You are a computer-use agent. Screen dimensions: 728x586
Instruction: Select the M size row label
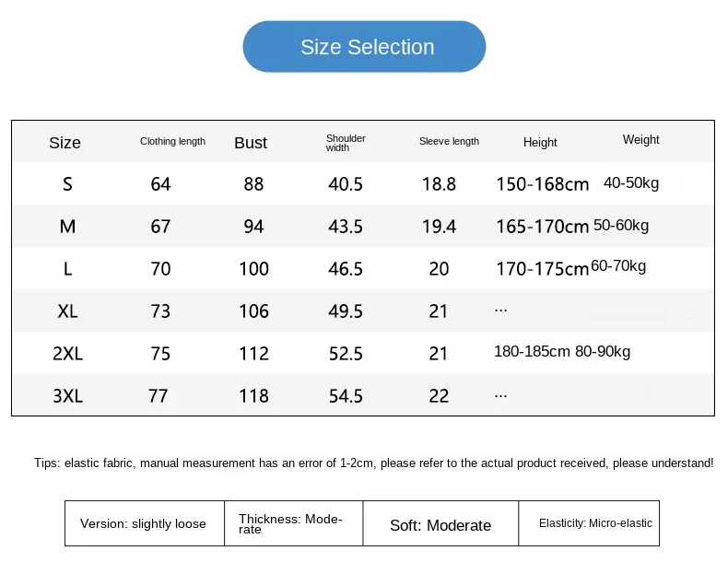[x=67, y=227]
